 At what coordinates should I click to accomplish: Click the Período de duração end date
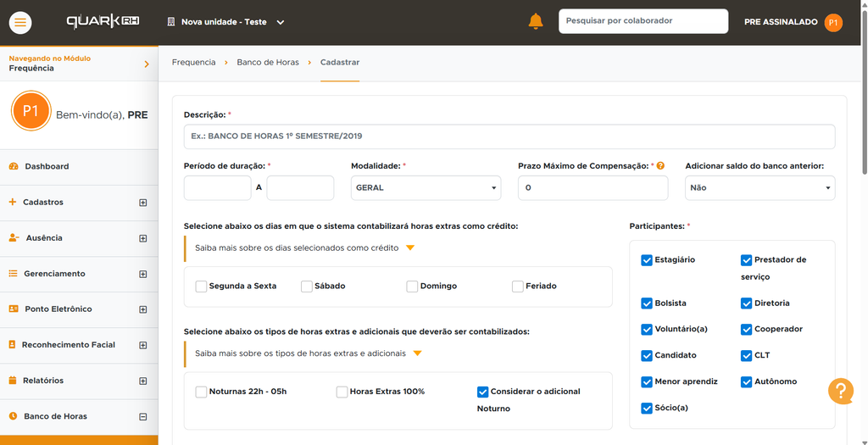(301, 187)
